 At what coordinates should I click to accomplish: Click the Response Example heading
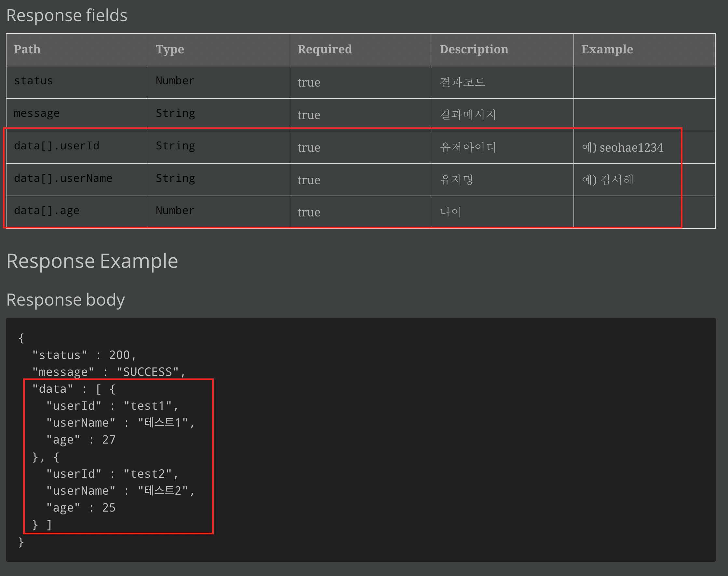click(x=92, y=261)
